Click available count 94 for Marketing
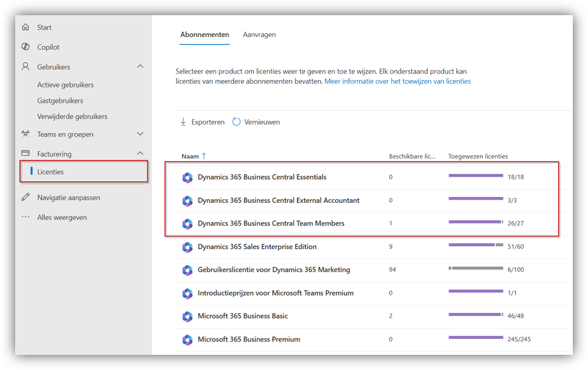This screenshot has width=588, height=370. click(392, 269)
